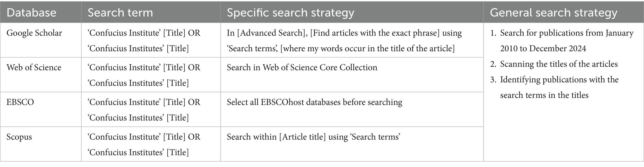Click the Search term column header
The image size is (644, 167).
point(120,13)
